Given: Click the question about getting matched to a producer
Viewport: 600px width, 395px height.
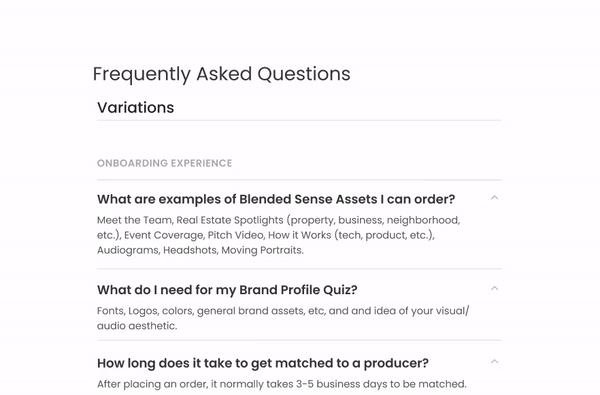Looking at the screenshot, I should point(262,363).
